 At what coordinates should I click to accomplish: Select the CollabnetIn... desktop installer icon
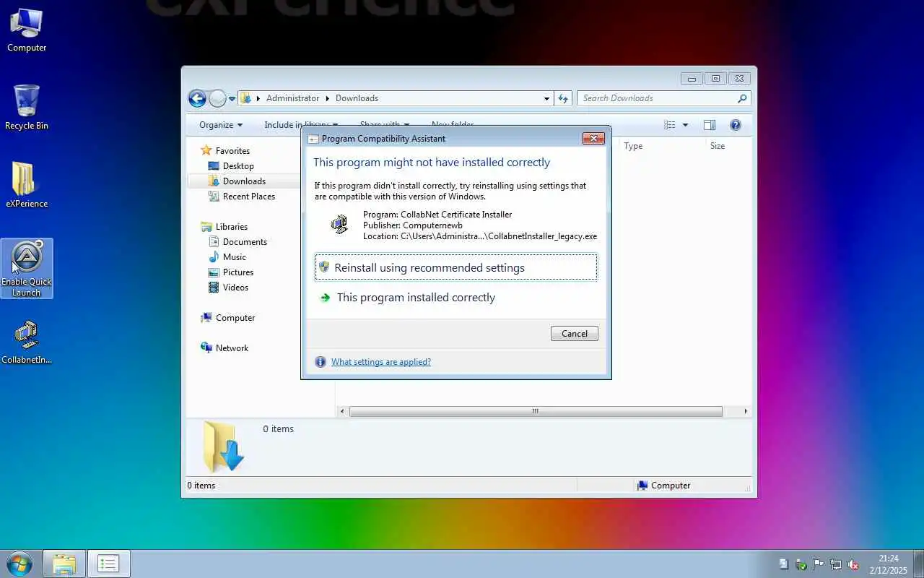(27, 342)
